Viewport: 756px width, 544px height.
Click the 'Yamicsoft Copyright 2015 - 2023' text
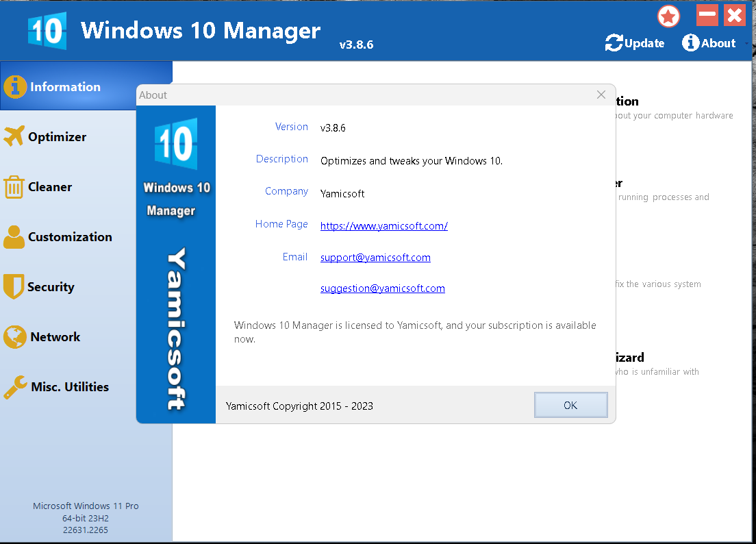pyautogui.click(x=299, y=406)
